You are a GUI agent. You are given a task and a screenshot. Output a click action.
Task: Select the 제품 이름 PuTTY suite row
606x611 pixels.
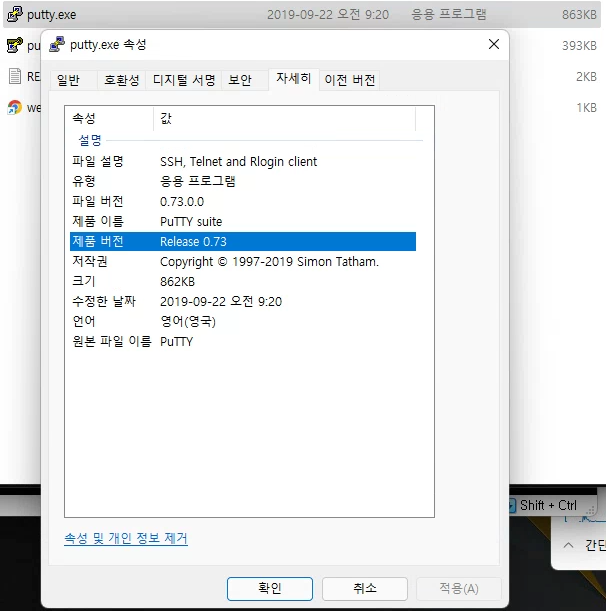click(243, 221)
